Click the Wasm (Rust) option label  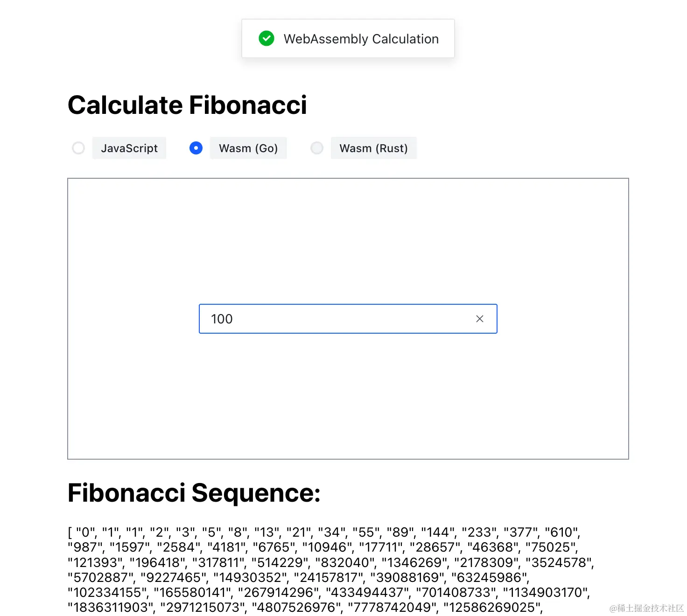coord(373,148)
